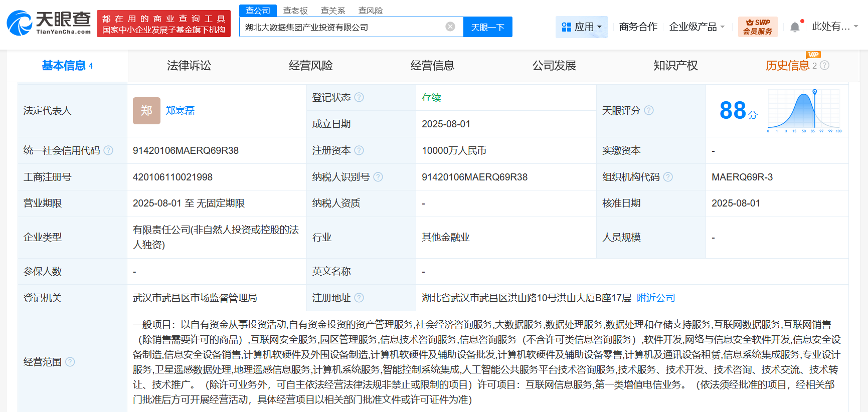Click the SVIP member service badge
The width and height of the screenshot is (868, 412).
tap(757, 27)
